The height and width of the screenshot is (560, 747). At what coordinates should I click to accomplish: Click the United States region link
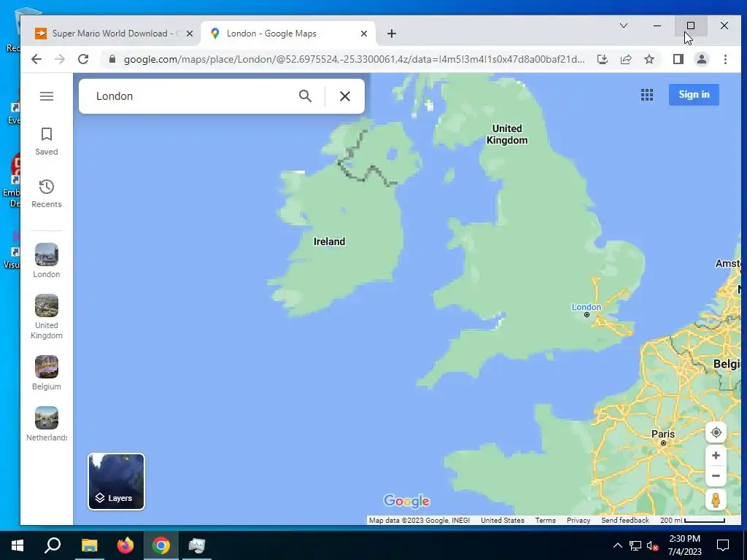point(502,521)
